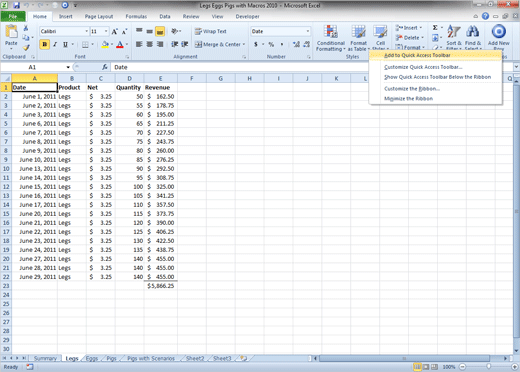Open the font size dropdown
Image resolution: width=520 pixels, height=372 pixels.
[x=106, y=31]
